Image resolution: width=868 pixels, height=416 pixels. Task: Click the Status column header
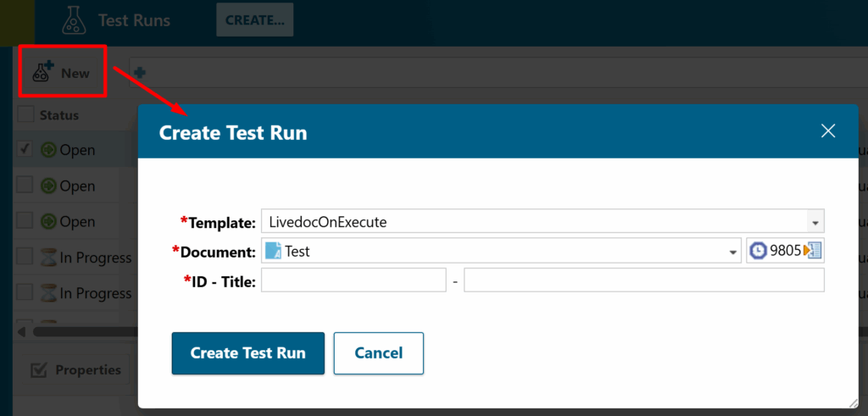click(x=59, y=114)
